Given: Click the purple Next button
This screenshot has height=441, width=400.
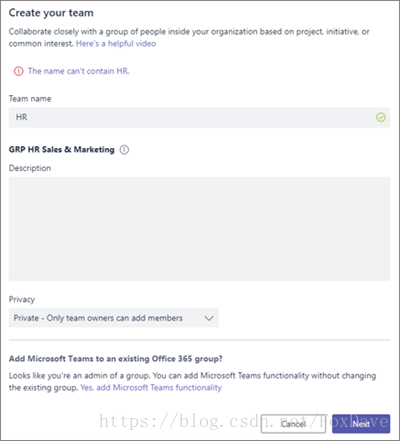Looking at the screenshot, I should (x=361, y=424).
